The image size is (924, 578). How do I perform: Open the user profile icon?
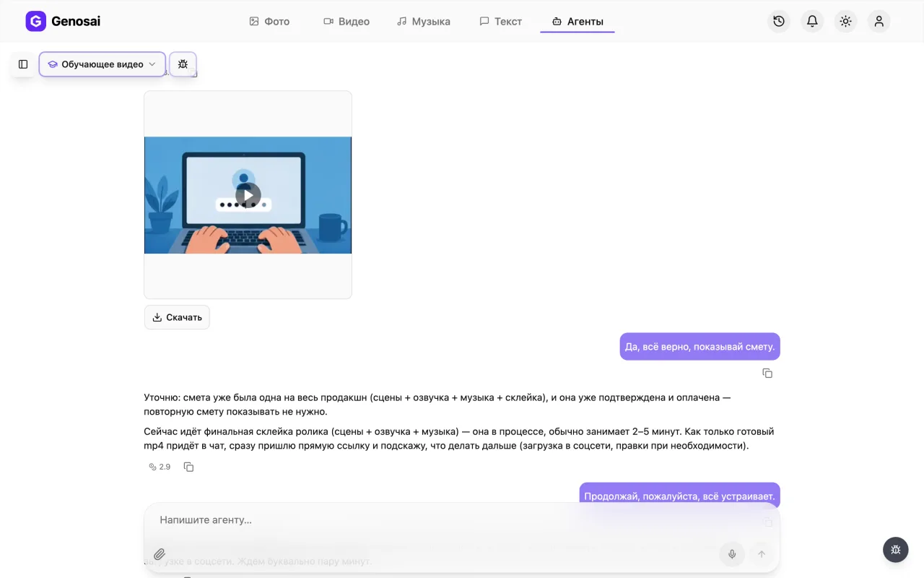click(879, 22)
